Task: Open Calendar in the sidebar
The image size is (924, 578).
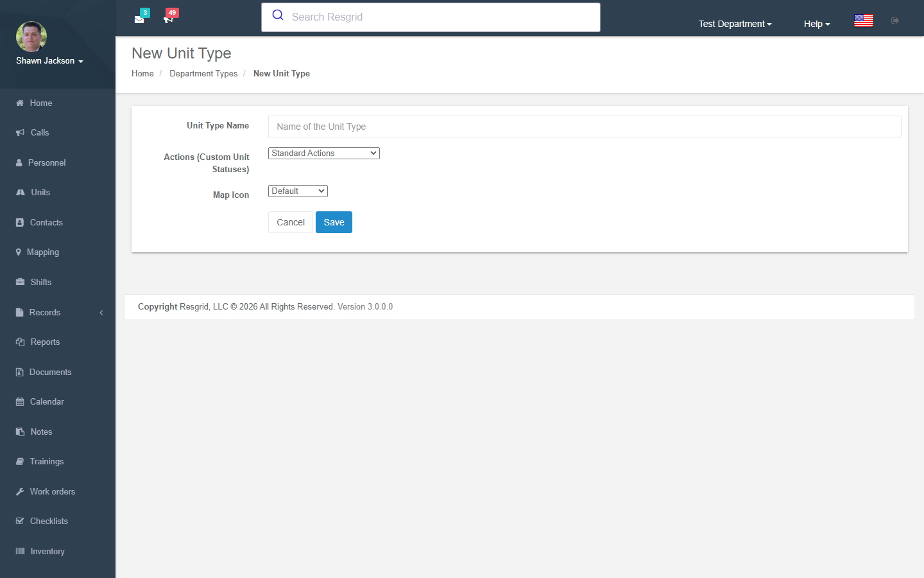Action: coord(47,402)
